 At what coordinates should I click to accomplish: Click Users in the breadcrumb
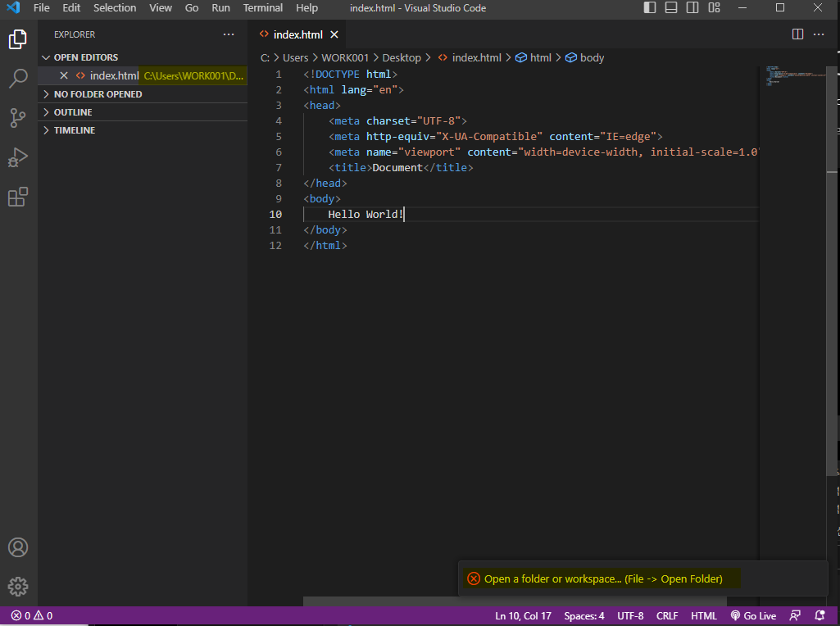coord(295,57)
